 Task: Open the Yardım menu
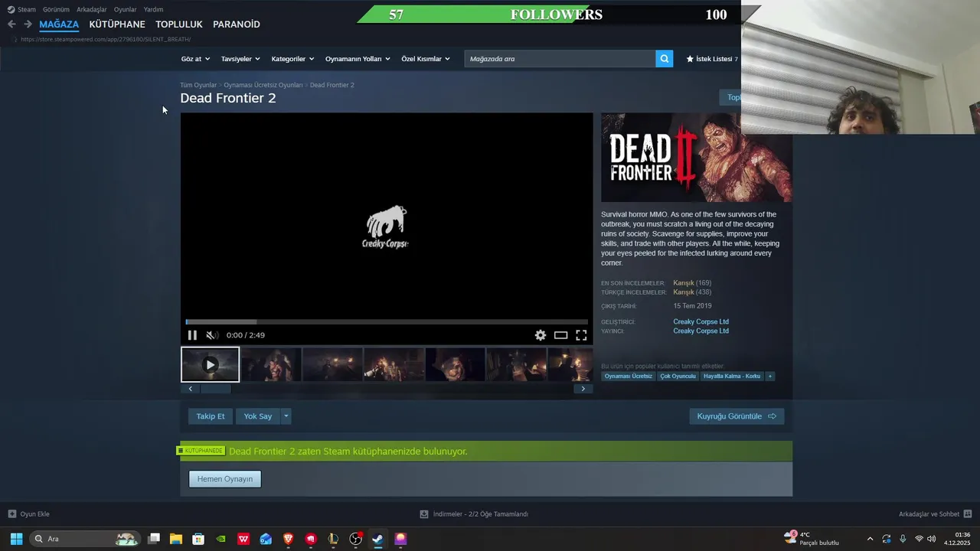153,9
